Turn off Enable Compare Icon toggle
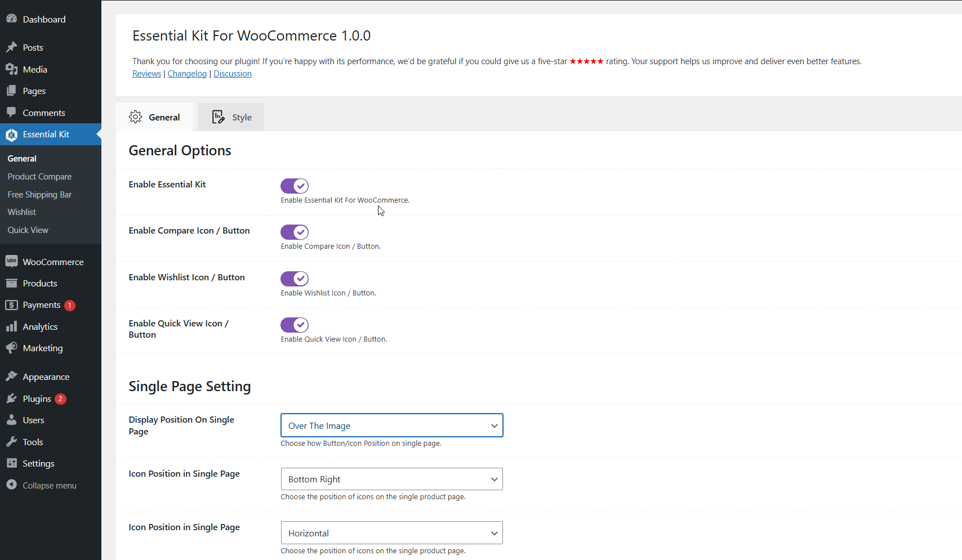 pos(295,232)
